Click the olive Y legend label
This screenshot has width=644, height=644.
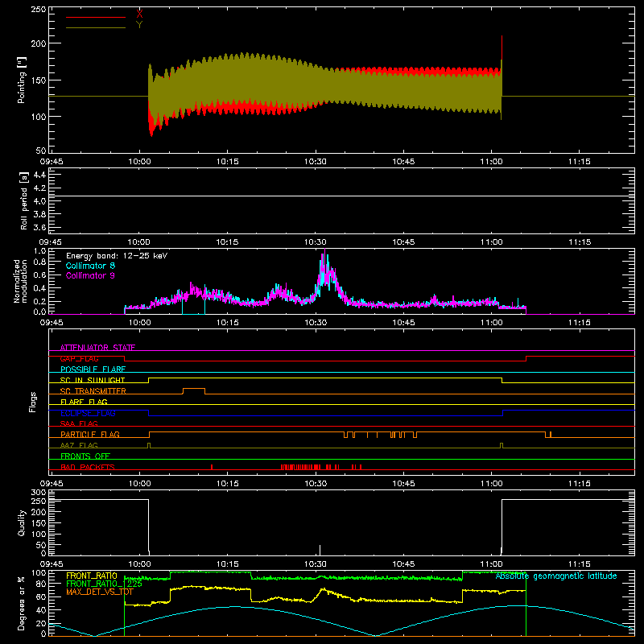(139, 25)
